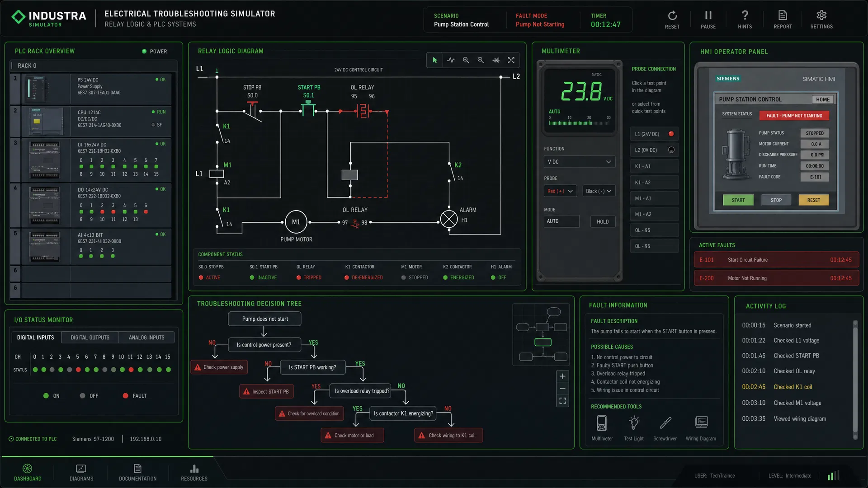Image resolution: width=868 pixels, height=488 pixels.
Task: Toggle the multimeter HOLD mode
Action: point(603,221)
